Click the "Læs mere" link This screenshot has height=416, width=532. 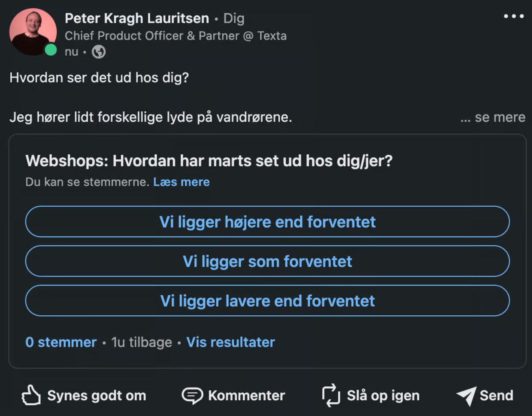pyautogui.click(x=181, y=182)
